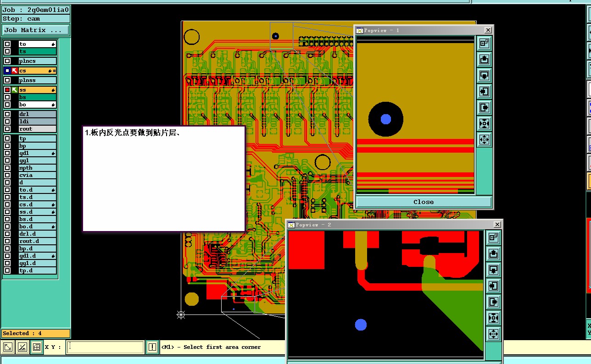Select the gd1.d layer row
The width and height of the screenshot is (591, 364).
pyautogui.click(x=38, y=256)
